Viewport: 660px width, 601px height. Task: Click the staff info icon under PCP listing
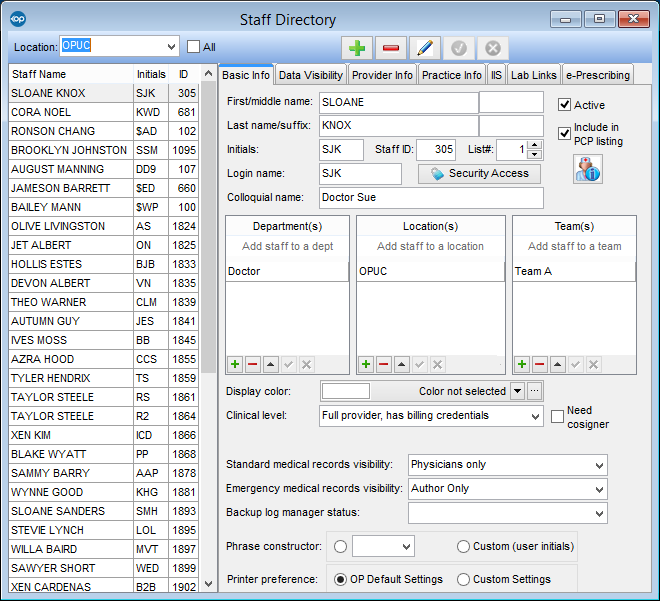pos(587,169)
